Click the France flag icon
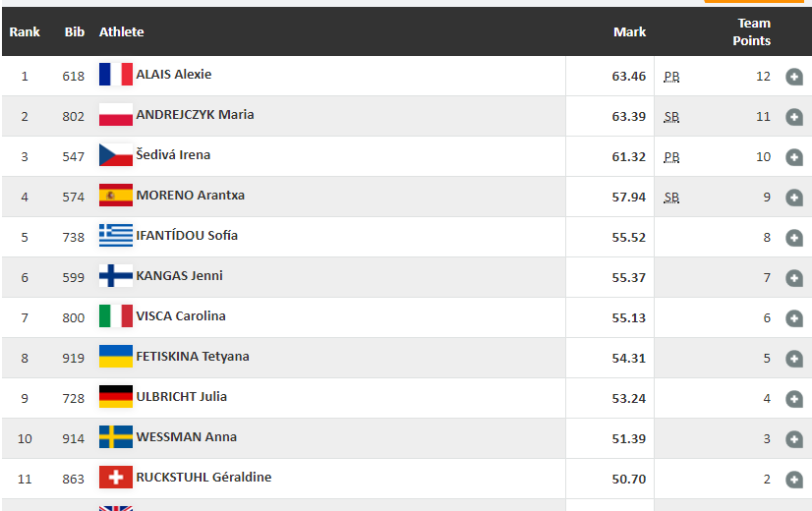The width and height of the screenshot is (812, 511). pyautogui.click(x=116, y=75)
